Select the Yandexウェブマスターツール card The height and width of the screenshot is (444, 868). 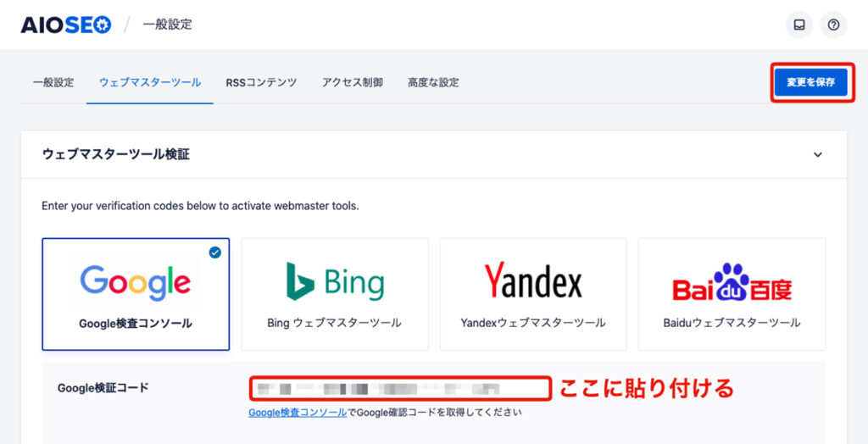pyautogui.click(x=533, y=295)
